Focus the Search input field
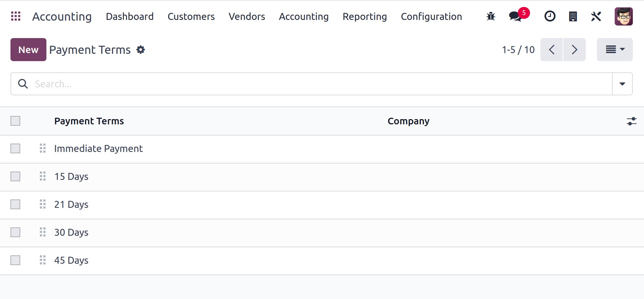 314,84
